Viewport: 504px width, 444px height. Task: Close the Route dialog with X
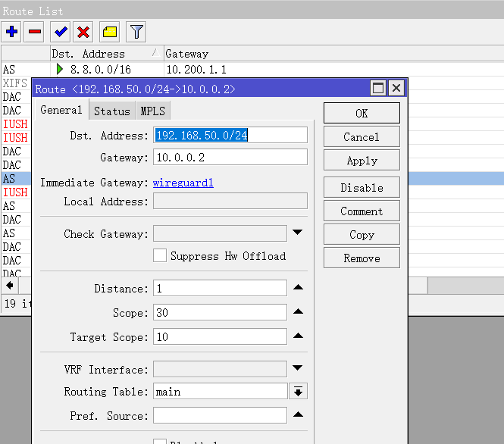(395, 89)
